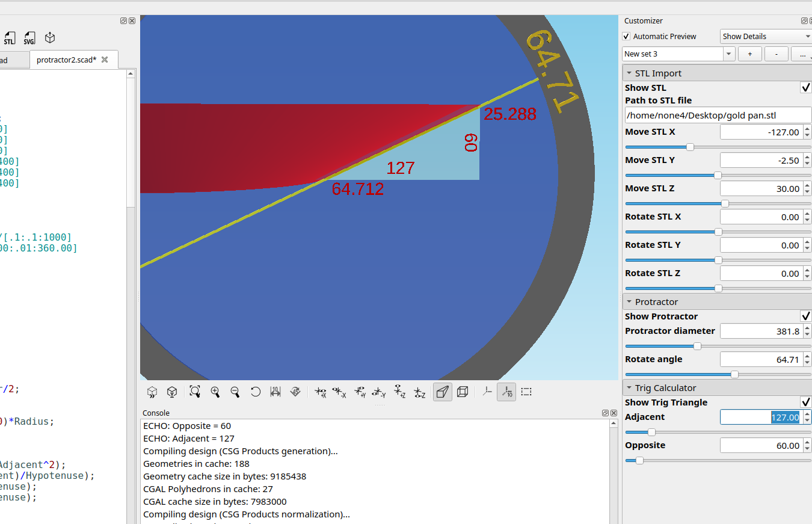Collapse the Protractor section
The width and height of the screenshot is (812, 524).
tap(629, 302)
